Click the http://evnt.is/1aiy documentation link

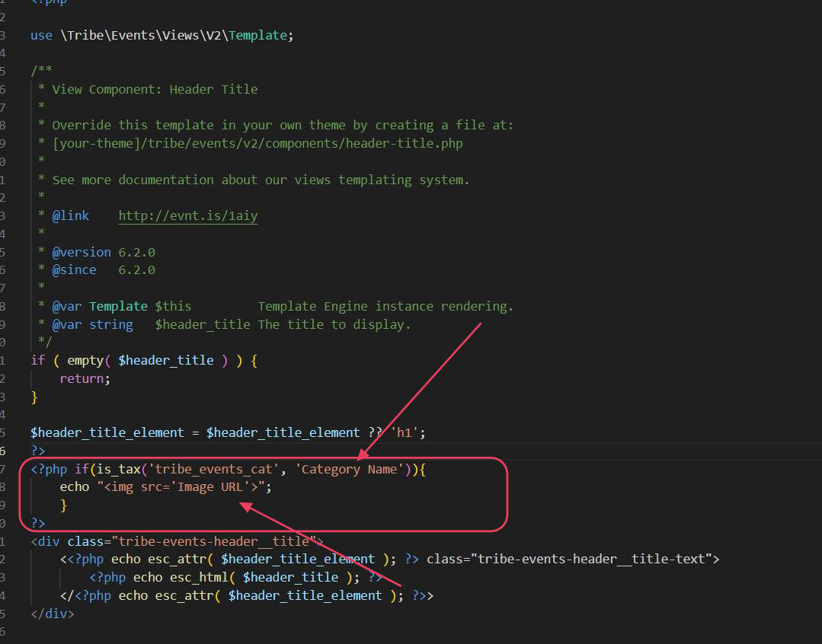187,215
